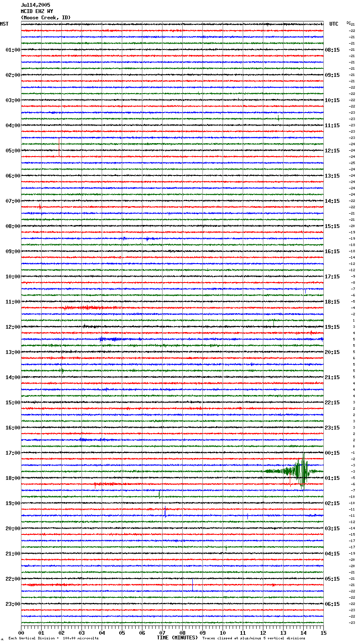The image size is (357, 644).
Task: Click the 14:15 UTC time label
Action: (332, 201)
